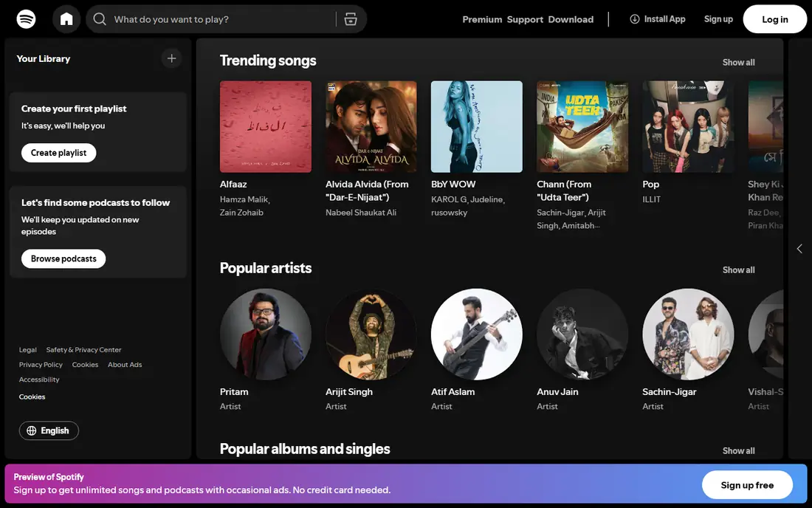Click Install App
The height and width of the screenshot is (508, 812).
click(x=658, y=19)
